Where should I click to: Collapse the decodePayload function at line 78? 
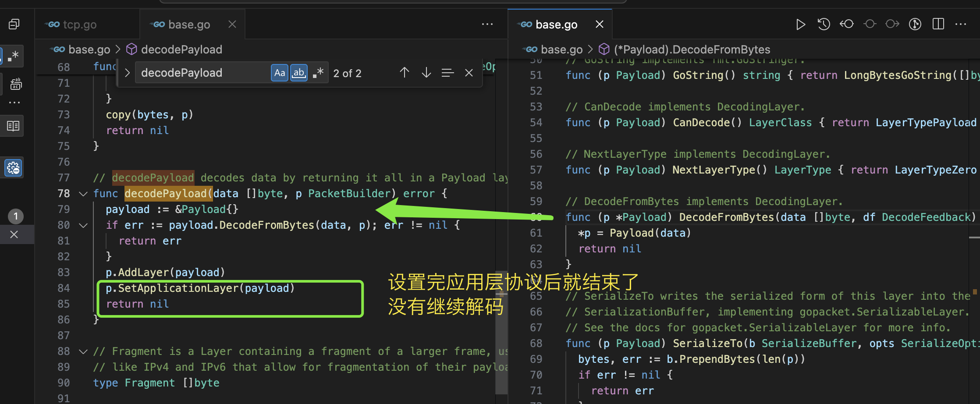tap(83, 194)
